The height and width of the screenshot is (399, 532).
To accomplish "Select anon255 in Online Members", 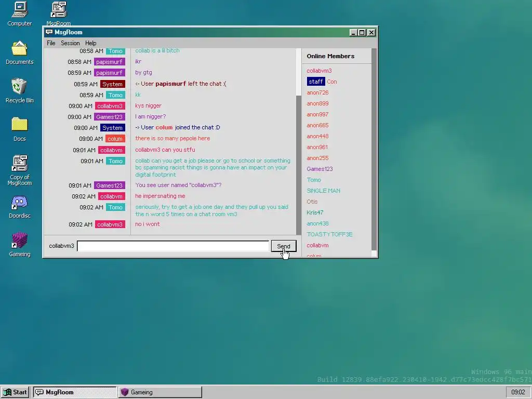I will (317, 158).
